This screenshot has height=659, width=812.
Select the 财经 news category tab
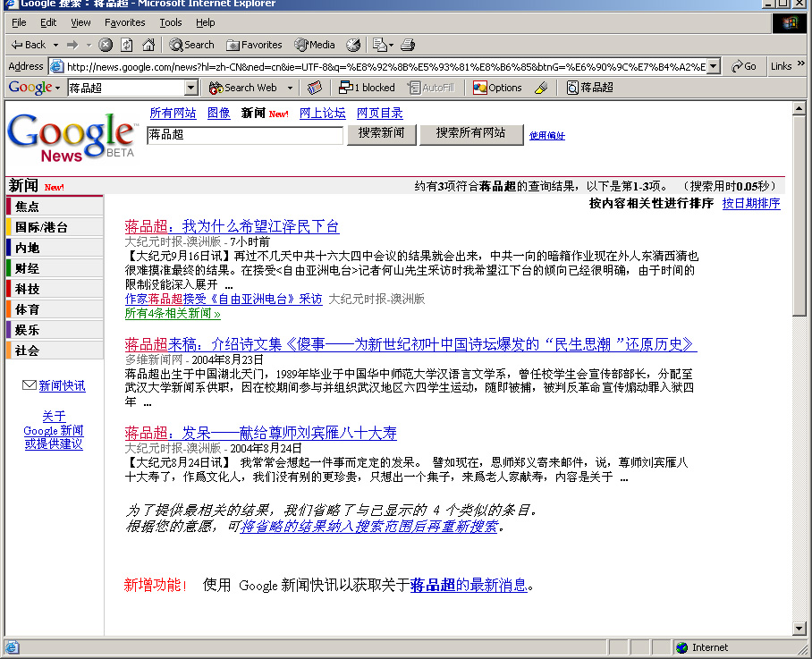click(28, 268)
